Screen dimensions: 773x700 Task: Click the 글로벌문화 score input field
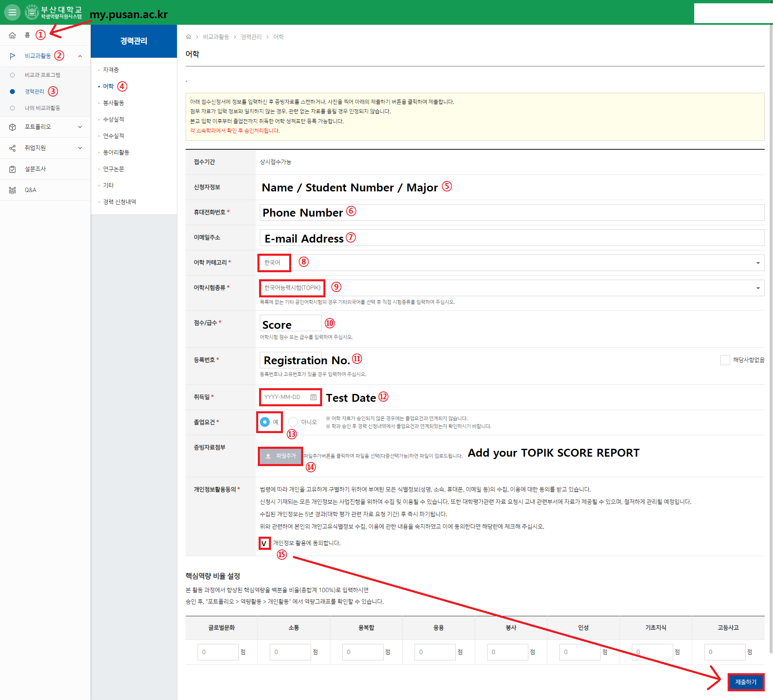[x=218, y=652]
